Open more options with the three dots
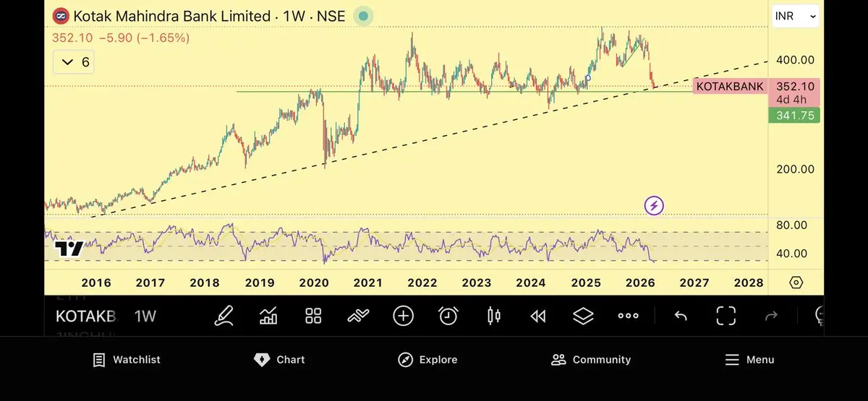 (x=628, y=316)
